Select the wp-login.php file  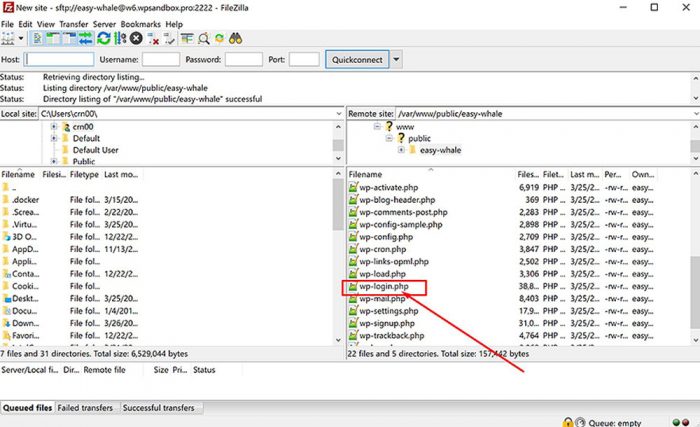click(x=384, y=286)
